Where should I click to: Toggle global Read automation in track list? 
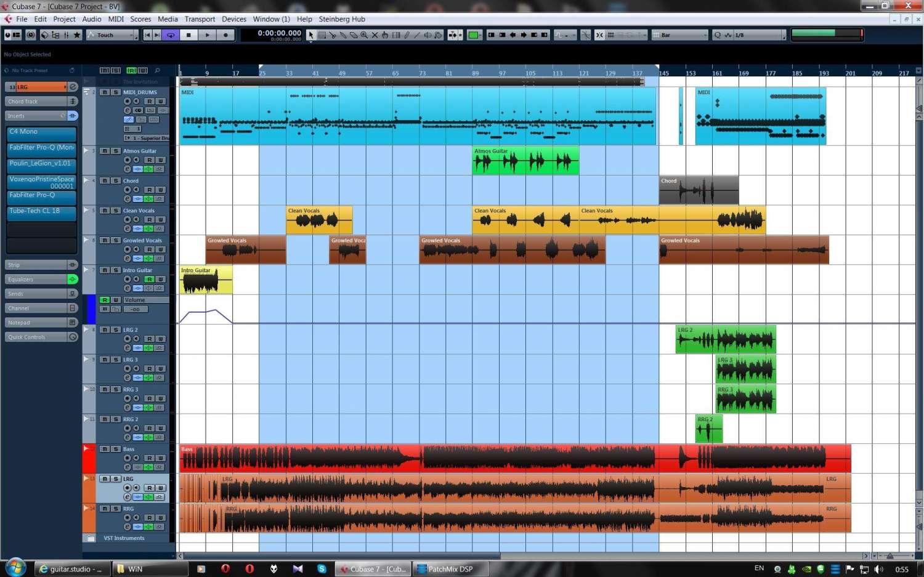[131, 71]
